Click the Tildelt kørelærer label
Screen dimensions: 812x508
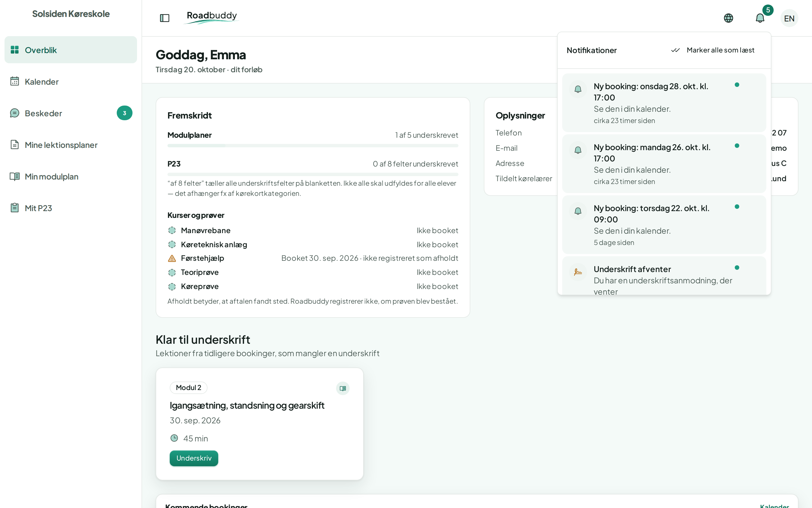pos(524,178)
